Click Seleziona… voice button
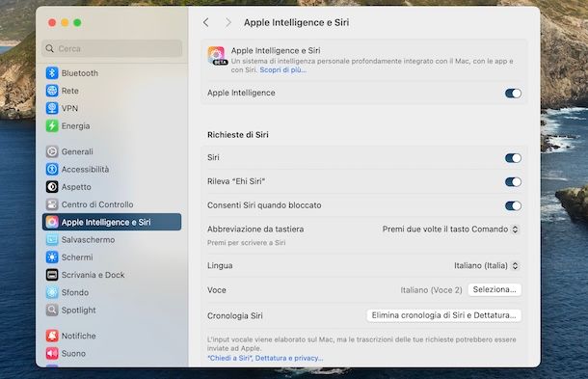 (x=494, y=289)
